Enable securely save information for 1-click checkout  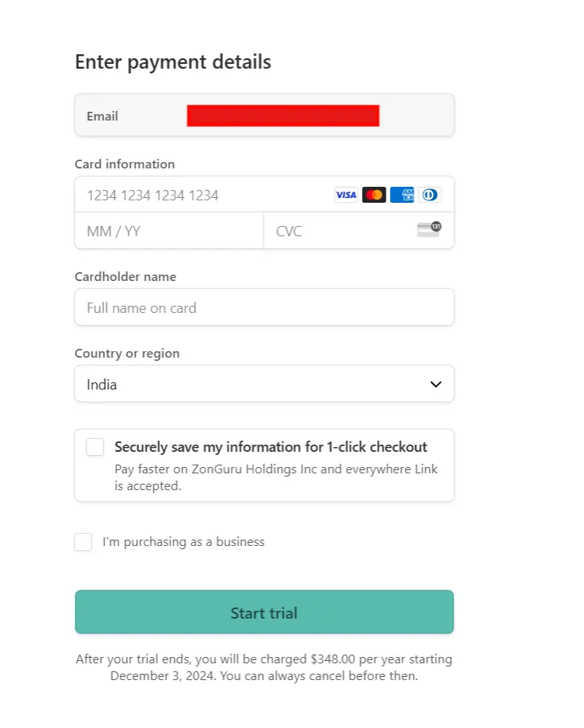click(x=94, y=447)
